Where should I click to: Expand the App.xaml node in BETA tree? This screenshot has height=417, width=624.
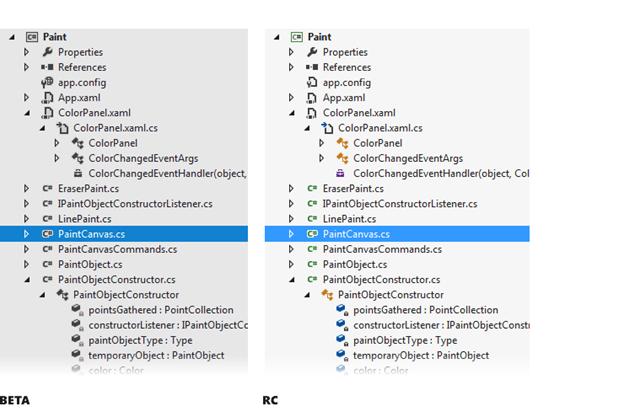(x=26, y=97)
